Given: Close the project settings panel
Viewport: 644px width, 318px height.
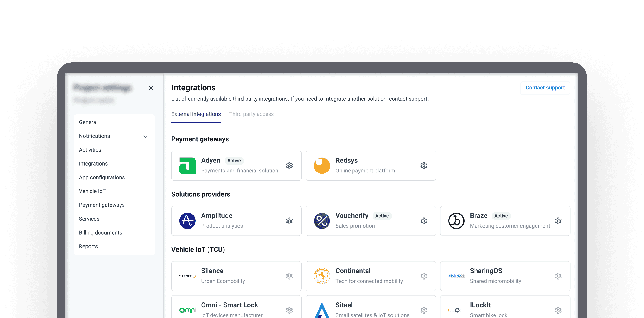Looking at the screenshot, I should [x=151, y=88].
